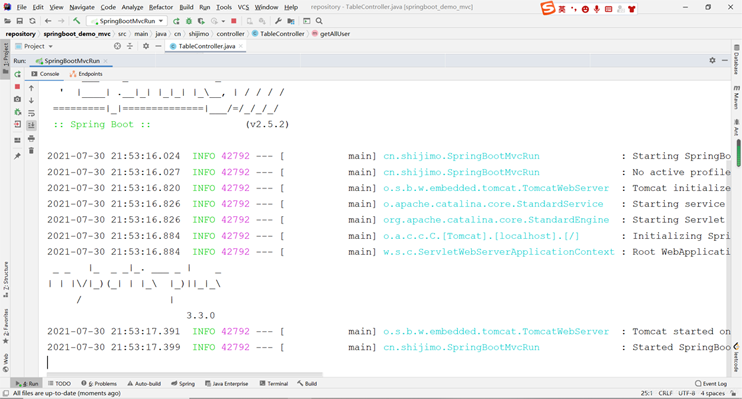Close the SpringBootMvcRun run tab
Image resolution: width=742 pixels, height=399 pixels.
point(106,61)
